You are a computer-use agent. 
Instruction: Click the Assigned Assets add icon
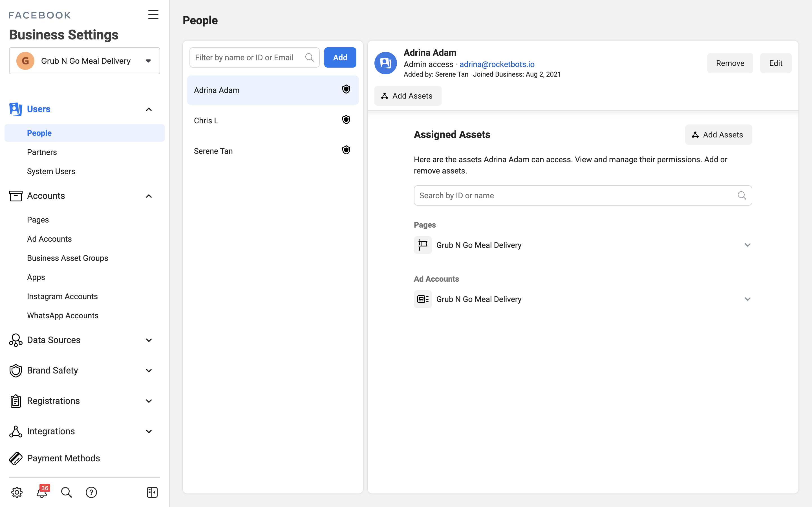pos(696,134)
